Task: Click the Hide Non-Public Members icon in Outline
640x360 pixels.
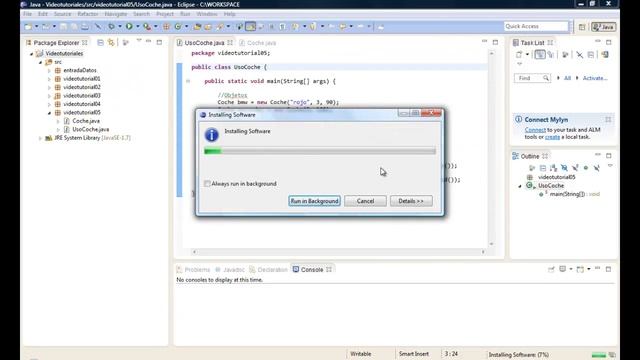Action: pos(586,168)
